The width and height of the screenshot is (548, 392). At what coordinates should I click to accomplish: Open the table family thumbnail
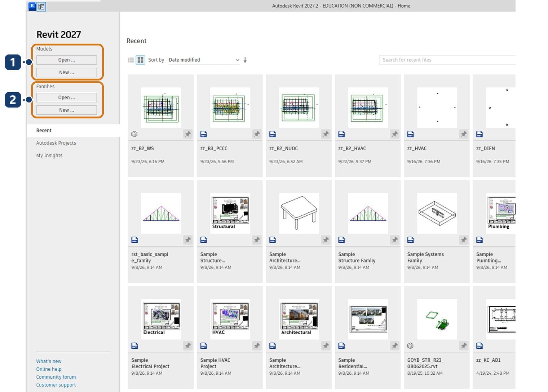[299, 213]
